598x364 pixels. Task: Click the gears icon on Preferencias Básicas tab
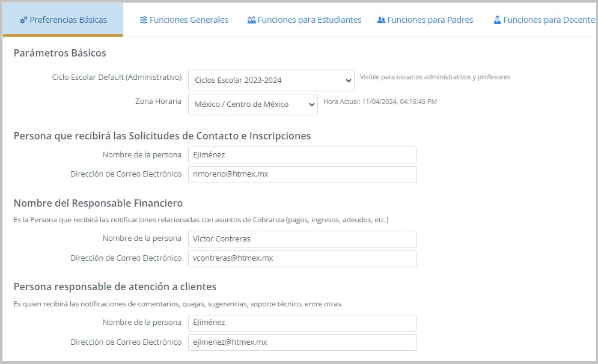tap(23, 20)
